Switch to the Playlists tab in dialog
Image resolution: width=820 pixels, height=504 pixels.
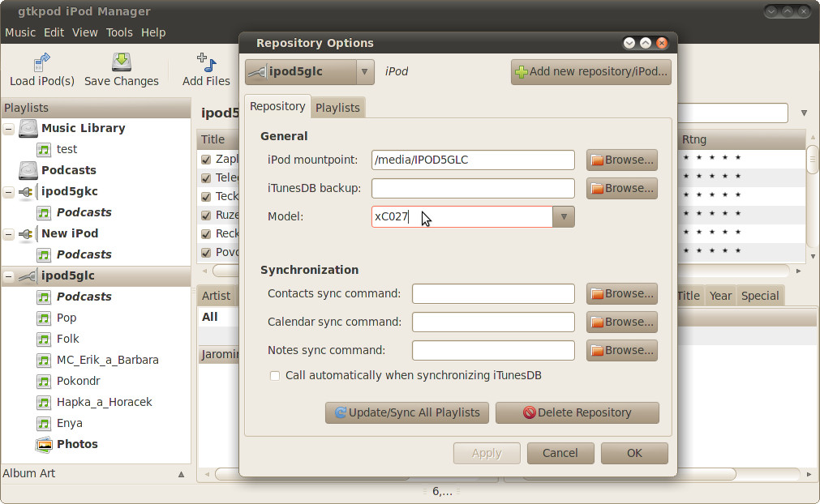337,108
